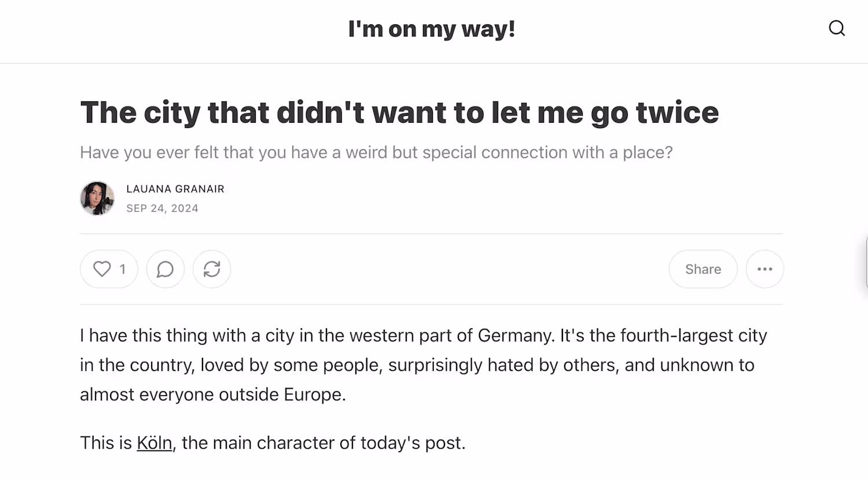Viewport: 868px width, 480px height.
Task: Restack the post using circular arrows icon
Action: coord(212,269)
